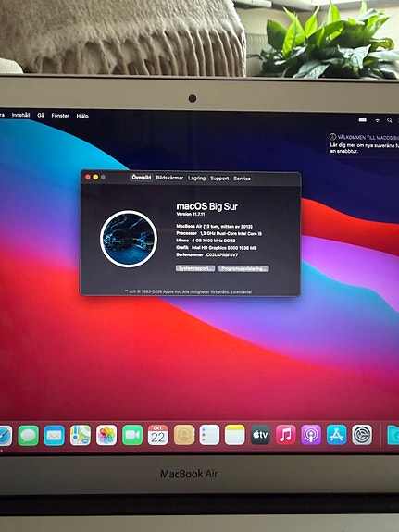Open Calendar showing date 22

click(158, 435)
